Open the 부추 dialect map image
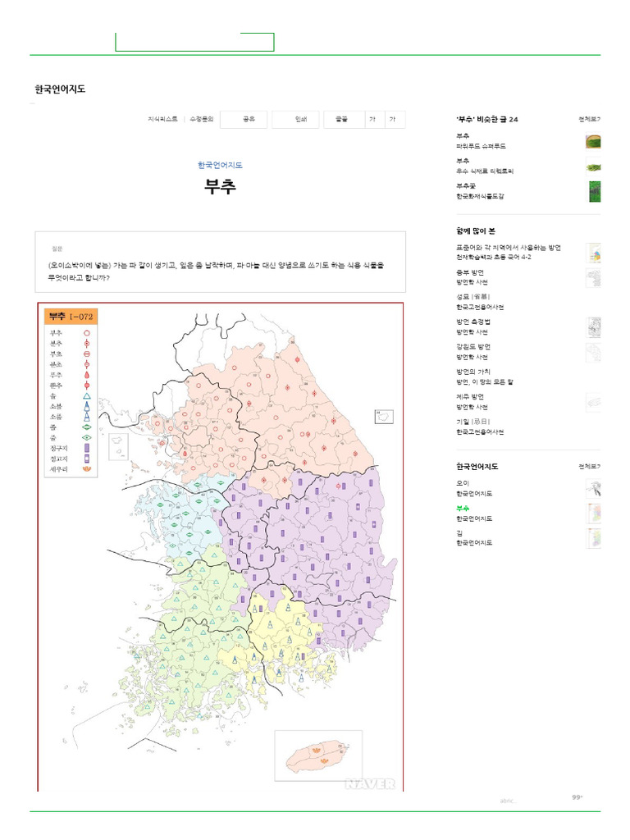This screenshot has width=630, height=840. coord(220,546)
